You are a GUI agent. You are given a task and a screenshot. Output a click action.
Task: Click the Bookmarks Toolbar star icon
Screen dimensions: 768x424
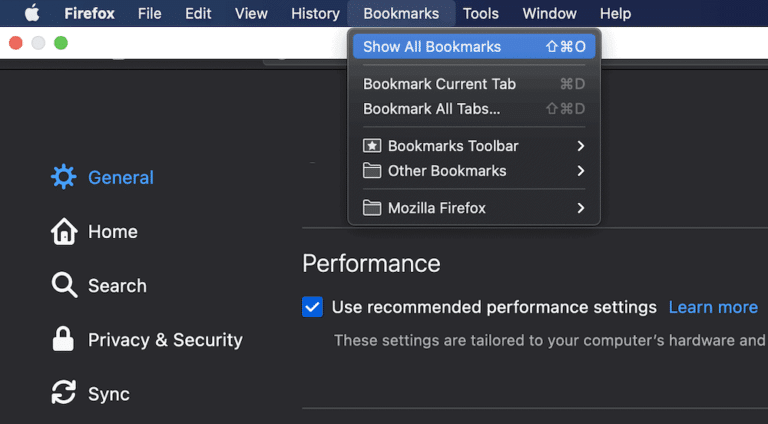[372, 146]
